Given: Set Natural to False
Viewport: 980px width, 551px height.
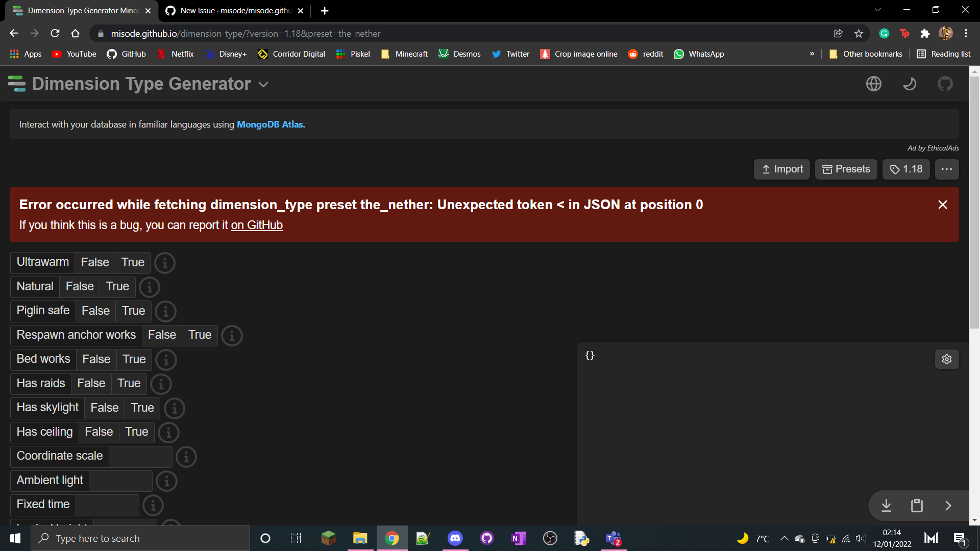Looking at the screenshot, I should (x=79, y=286).
